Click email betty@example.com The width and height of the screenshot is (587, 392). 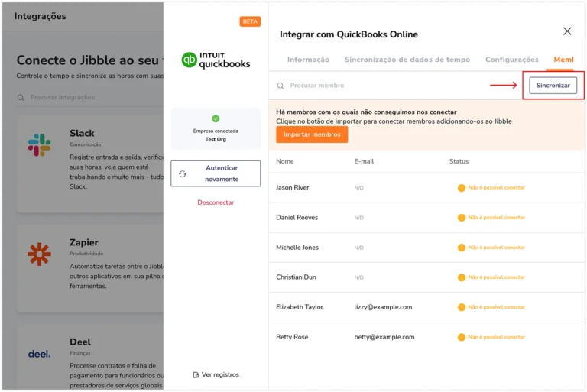click(x=384, y=337)
